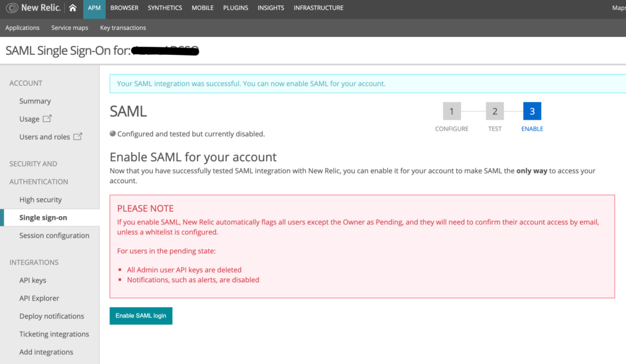This screenshot has width=626, height=364.
Task: Click the SECURITY AND AUTHENTICATION section header
Action: (39, 173)
